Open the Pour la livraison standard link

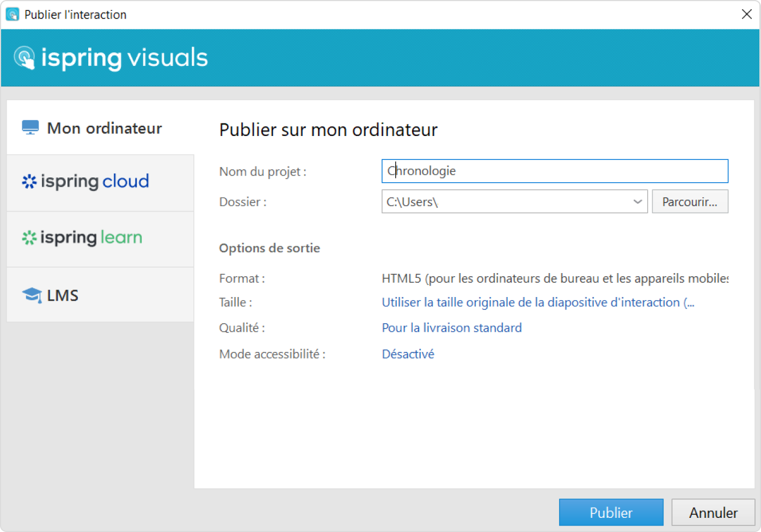(x=452, y=328)
